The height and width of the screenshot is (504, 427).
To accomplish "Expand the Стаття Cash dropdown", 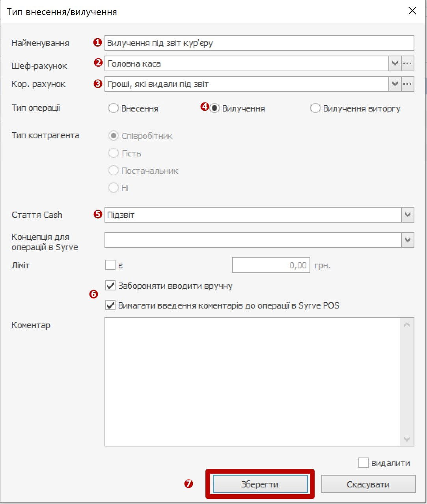I will (407, 215).
